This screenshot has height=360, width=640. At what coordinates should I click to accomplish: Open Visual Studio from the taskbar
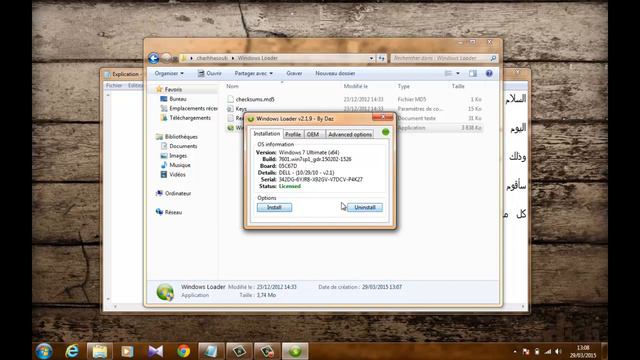[x=156, y=351]
